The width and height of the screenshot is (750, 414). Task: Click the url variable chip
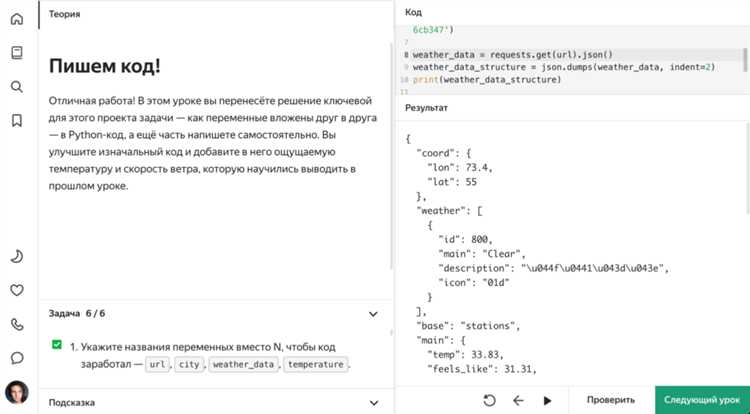point(157,364)
